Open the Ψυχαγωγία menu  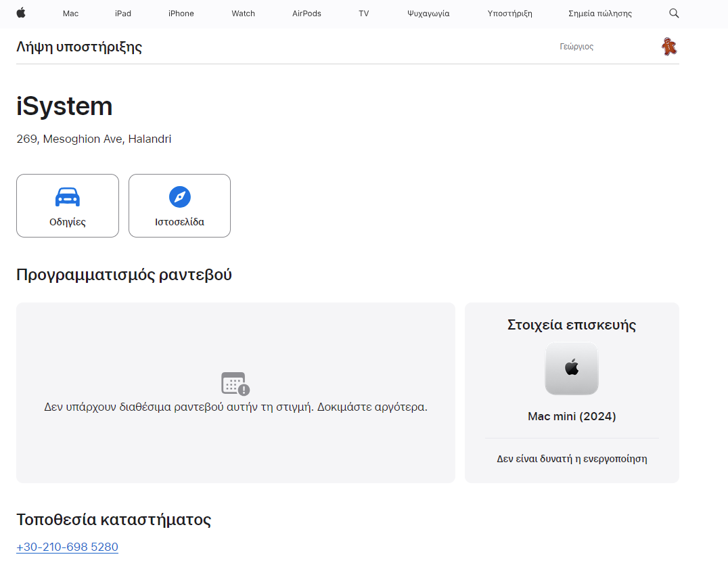(x=428, y=14)
